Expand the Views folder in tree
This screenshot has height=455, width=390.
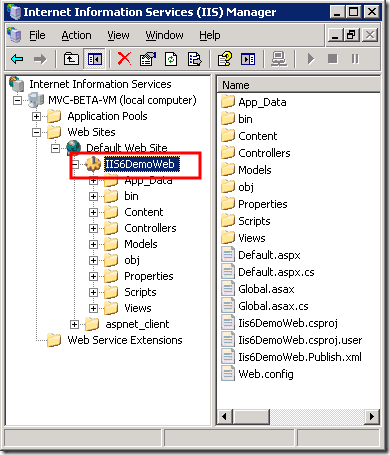coord(93,308)
